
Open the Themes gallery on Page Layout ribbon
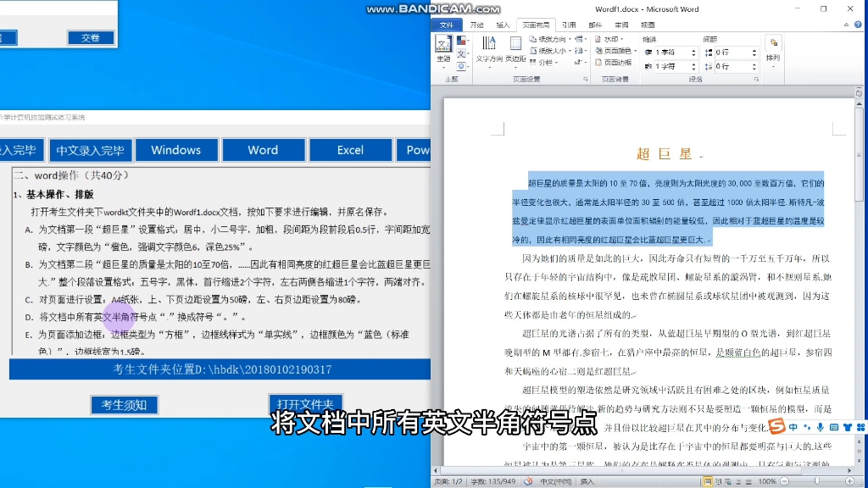pos(443,47)
